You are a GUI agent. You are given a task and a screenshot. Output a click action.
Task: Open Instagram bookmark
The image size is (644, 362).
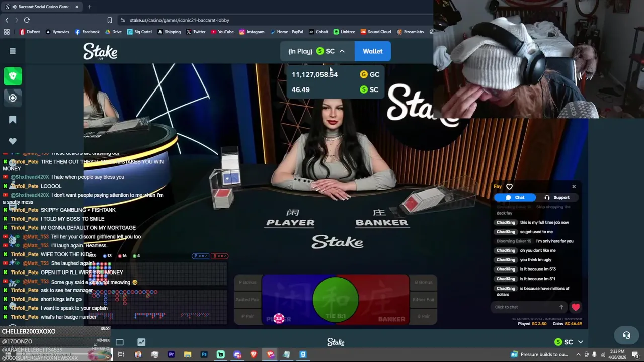252,32
